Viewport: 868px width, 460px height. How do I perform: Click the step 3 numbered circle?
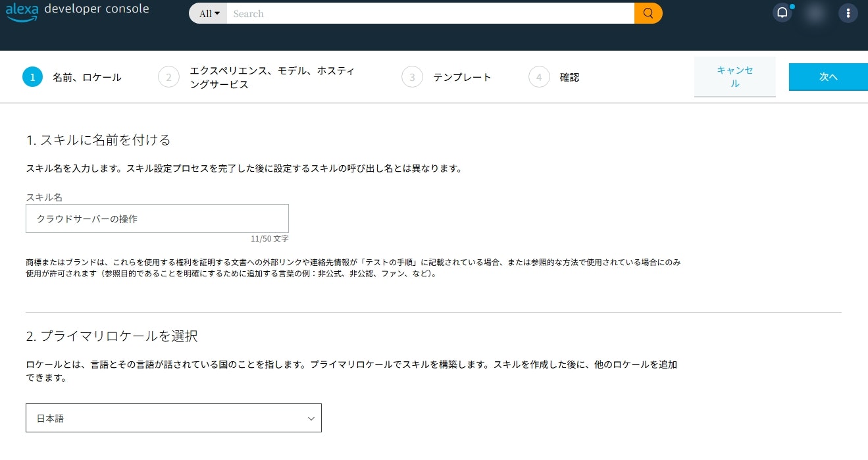(x=411, y=76)
